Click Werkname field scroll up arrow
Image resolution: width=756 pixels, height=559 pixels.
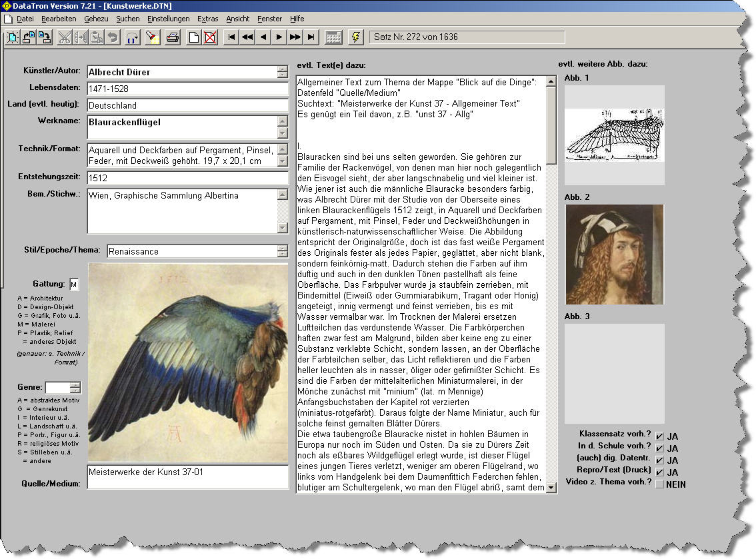tap(283, 121)
